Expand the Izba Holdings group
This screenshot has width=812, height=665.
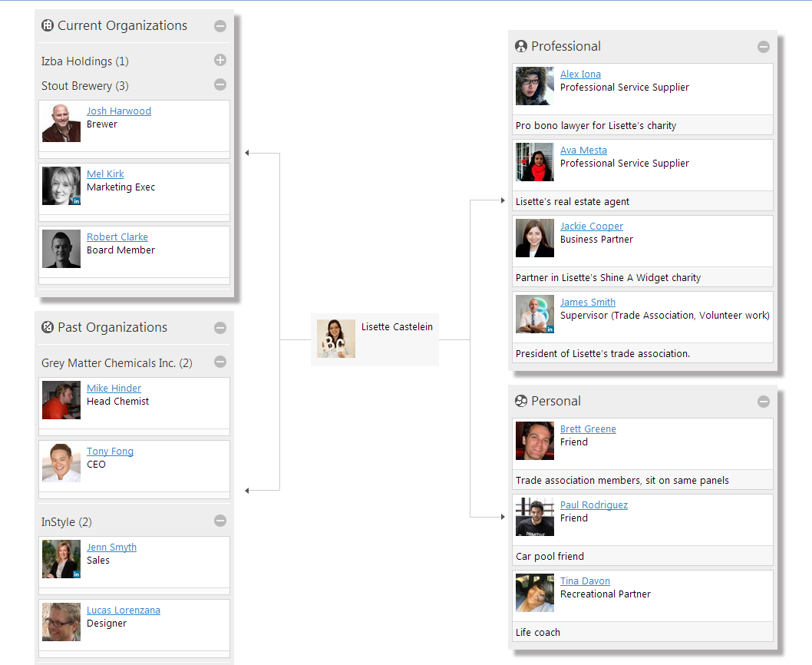click(x=220, y=60)
